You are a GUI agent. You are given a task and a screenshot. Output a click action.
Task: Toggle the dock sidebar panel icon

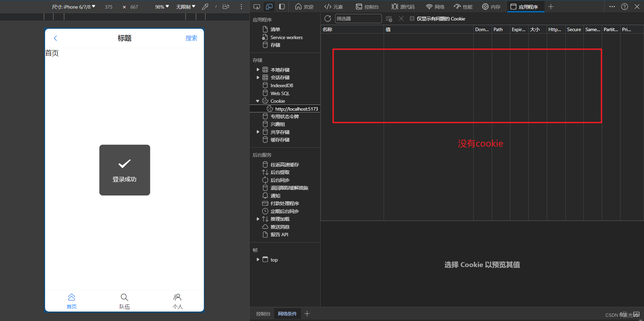click(x=282, y=7)
